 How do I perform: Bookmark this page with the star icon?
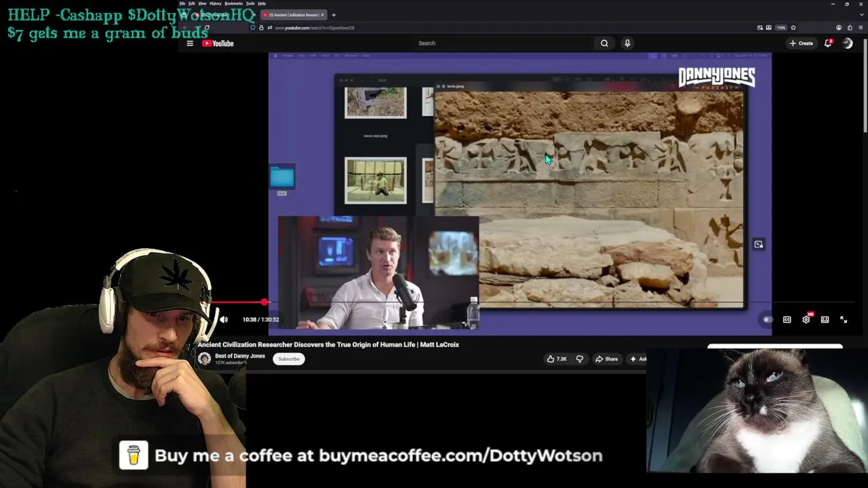point(793,28)
